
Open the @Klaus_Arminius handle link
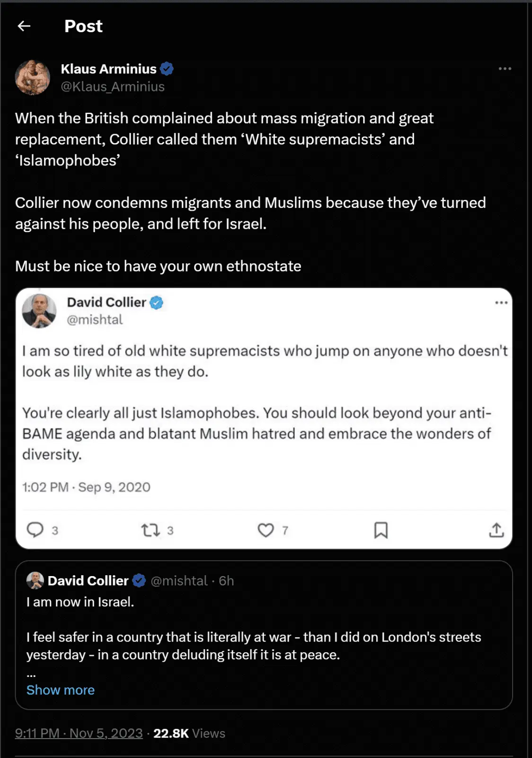pyautogui.click(x=113, y=87)
